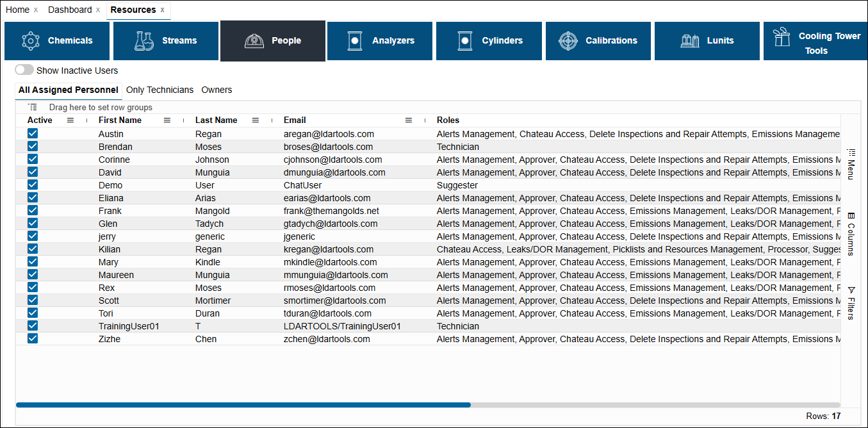Screen dimensions: 868x428
Task: Click the Suggester role cell for Demo User
Action: pos(457,185)
